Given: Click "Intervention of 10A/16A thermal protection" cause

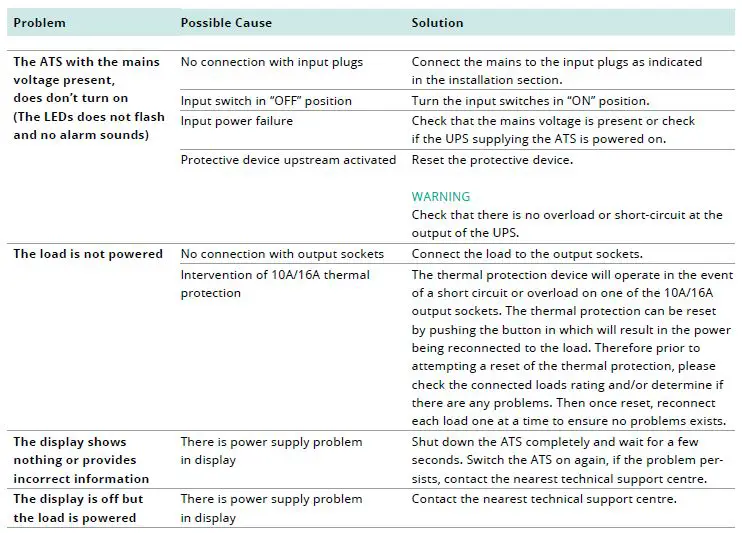Looking at the screenshot, I should (275, 283).
